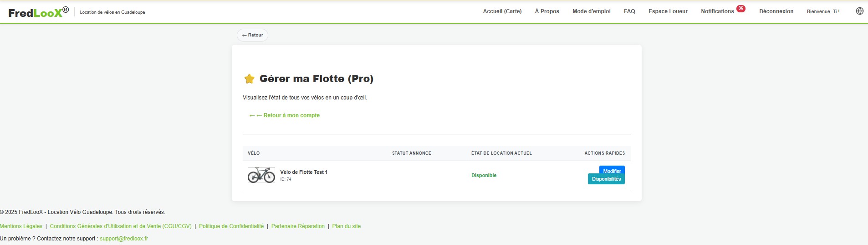
Task: Open the Notifications badge showing 36
Action: 740,9
